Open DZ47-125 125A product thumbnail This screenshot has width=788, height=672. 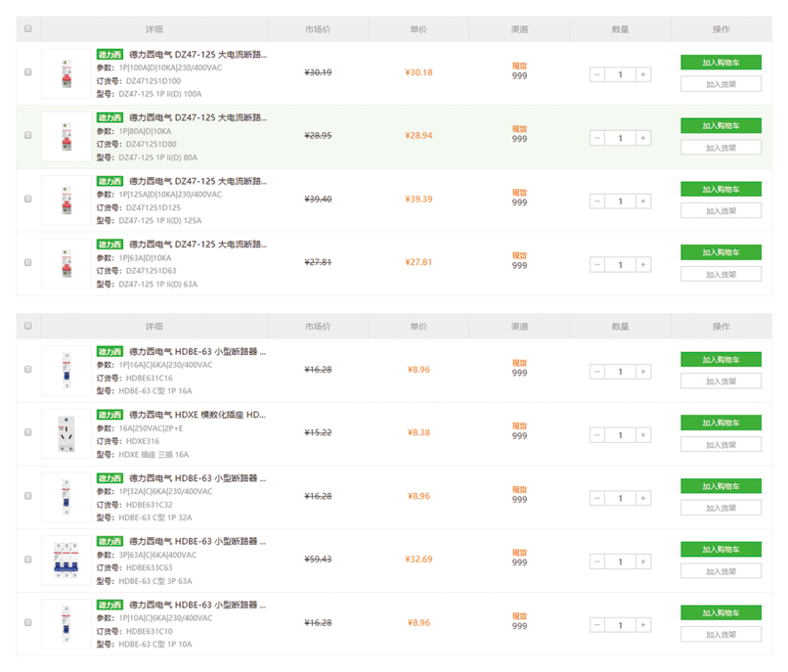[66, 200]
